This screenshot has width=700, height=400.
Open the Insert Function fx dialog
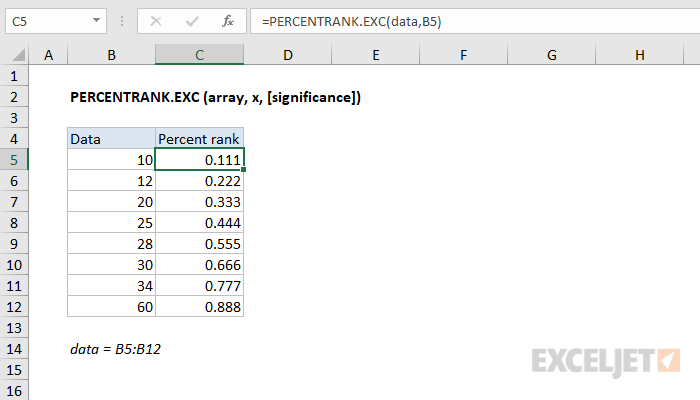pyautogui.click(x=228, y=21)
